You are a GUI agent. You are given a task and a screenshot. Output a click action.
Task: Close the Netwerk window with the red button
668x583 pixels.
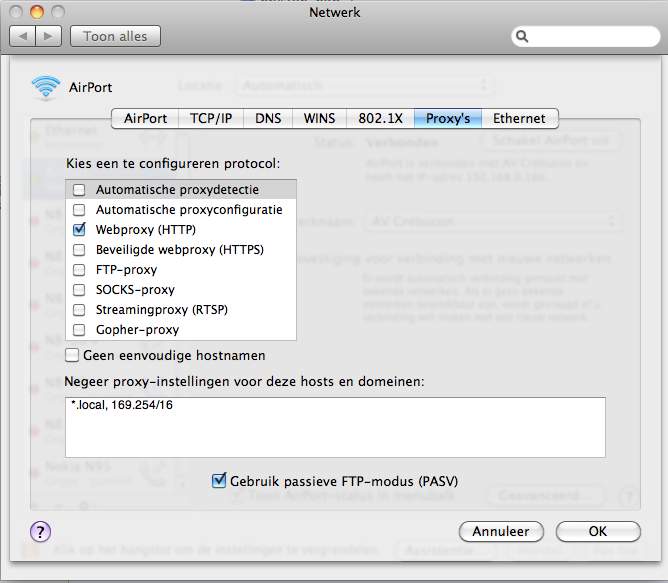tap(16, 12)
